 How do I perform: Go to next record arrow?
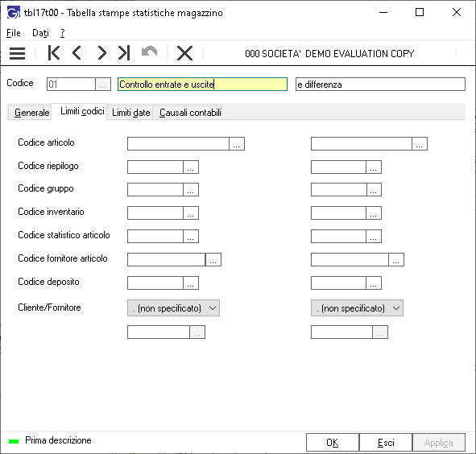[x=101, y=53]
